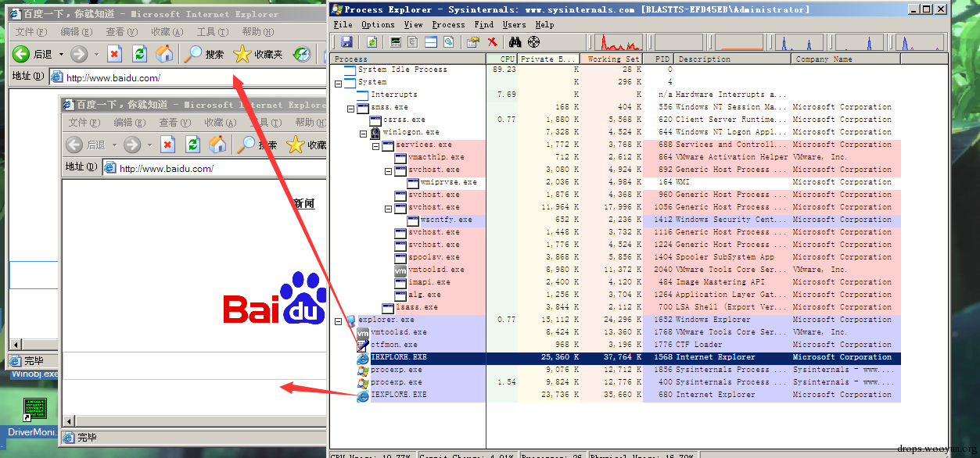Click binoculars Find Handle icon
This screenshot has width=980, height=458.
516,42
